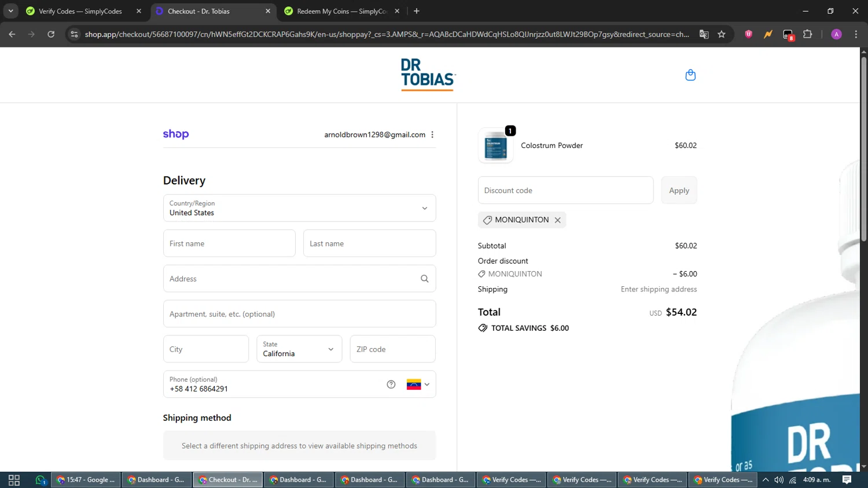Viewport: 868px width, 488px height.
Task: Open a new browser tab
Action: point(417,11)
